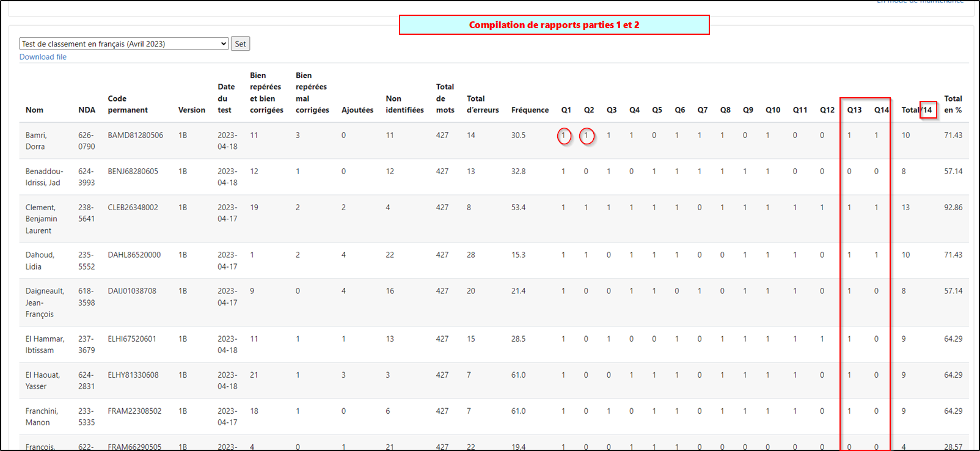Click the Total d'erreurs column header
Viewport: 980px width, 451px height.
[483, 105]
